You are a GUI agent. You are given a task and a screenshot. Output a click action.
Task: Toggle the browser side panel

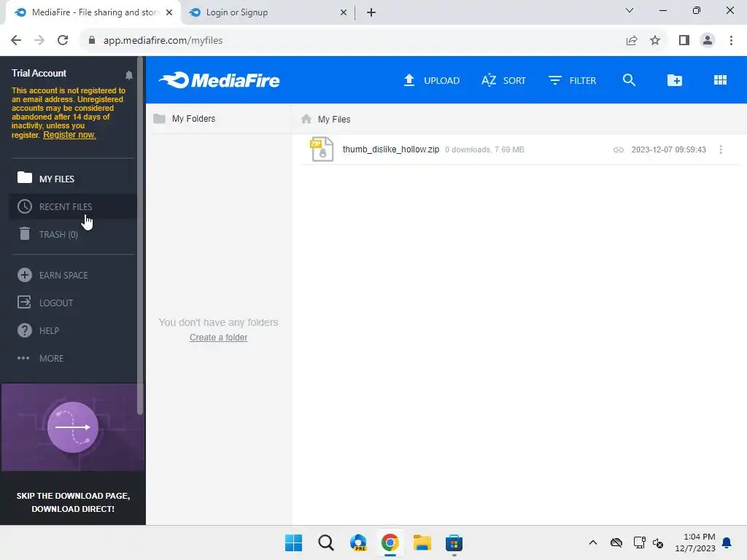(x=684, y=41)
